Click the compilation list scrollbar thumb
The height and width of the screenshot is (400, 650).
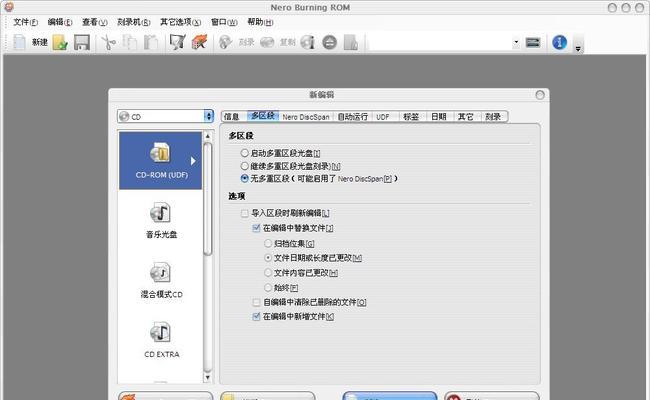point(208,199)
